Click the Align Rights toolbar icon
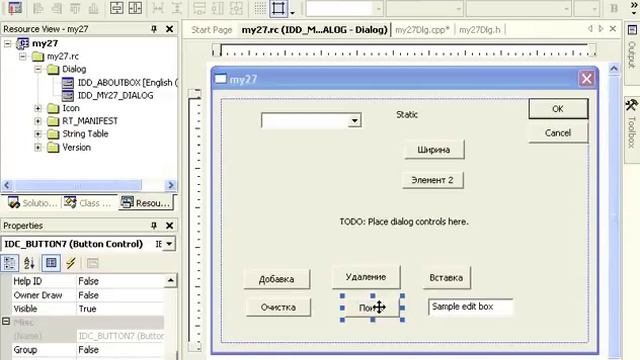 [x=57, y=8]
